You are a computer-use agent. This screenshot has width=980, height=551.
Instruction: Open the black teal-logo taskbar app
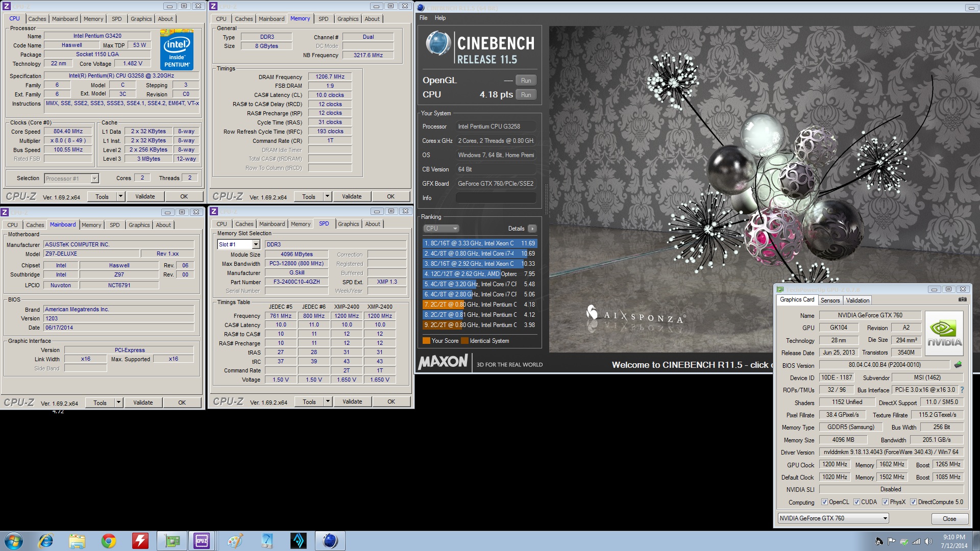298,541
